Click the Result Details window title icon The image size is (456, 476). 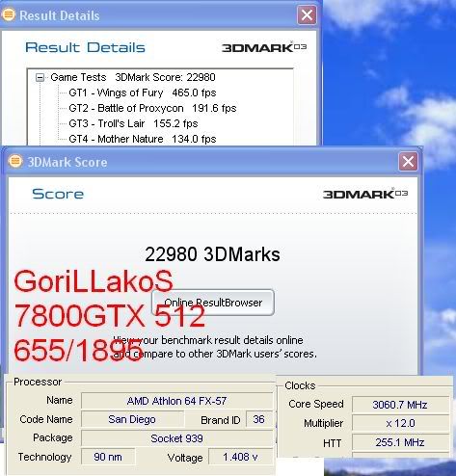coord(9,14)
